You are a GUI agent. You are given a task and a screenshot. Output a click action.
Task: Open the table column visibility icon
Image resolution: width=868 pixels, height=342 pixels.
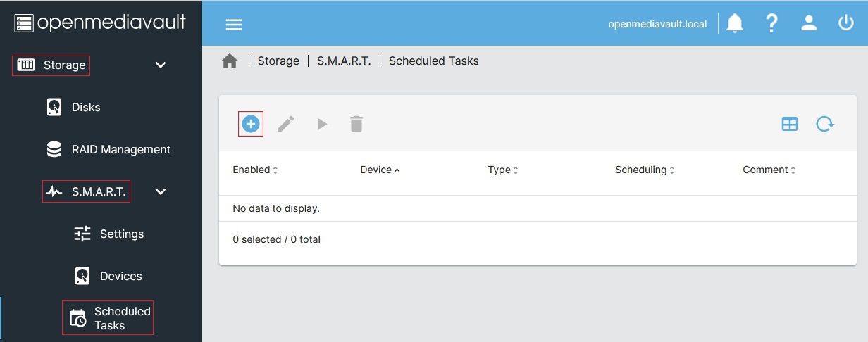pyautogui.click(x=790, y=125)
